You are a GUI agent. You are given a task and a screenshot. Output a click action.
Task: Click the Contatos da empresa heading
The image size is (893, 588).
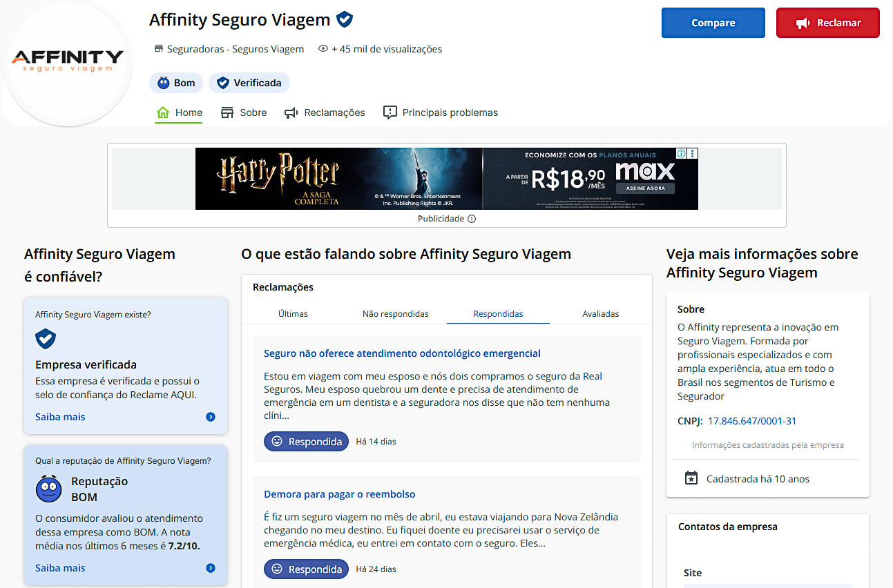click(728, 527)
